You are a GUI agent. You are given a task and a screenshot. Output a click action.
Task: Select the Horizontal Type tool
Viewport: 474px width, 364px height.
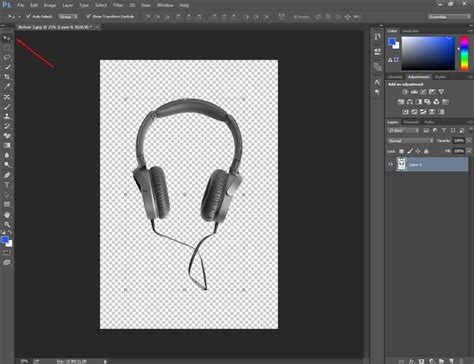coord(7,185)
